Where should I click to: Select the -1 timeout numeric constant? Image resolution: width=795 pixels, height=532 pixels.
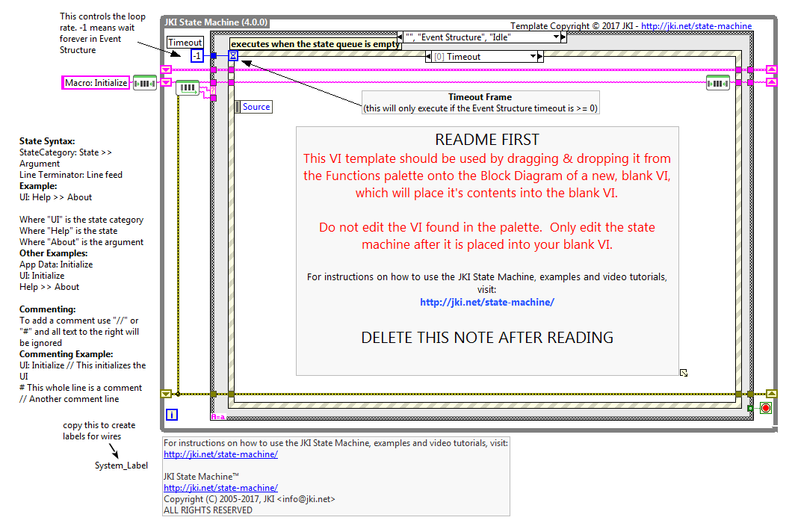point(197,56)
